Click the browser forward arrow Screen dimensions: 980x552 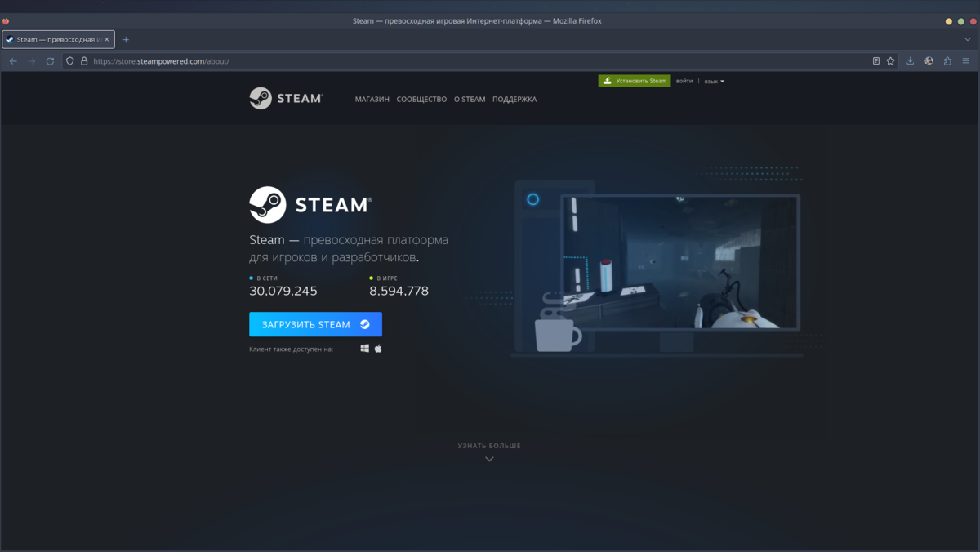pos(32,61)
